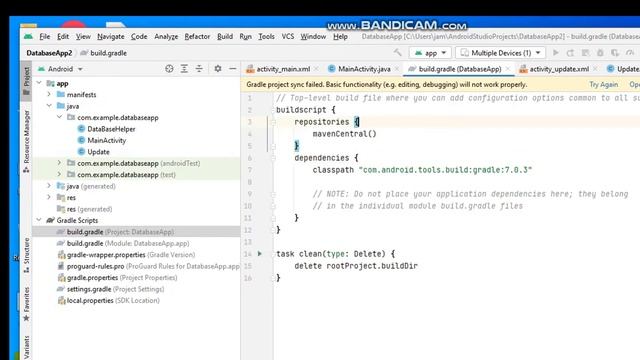Open the Build menu

tap(225, 37)
